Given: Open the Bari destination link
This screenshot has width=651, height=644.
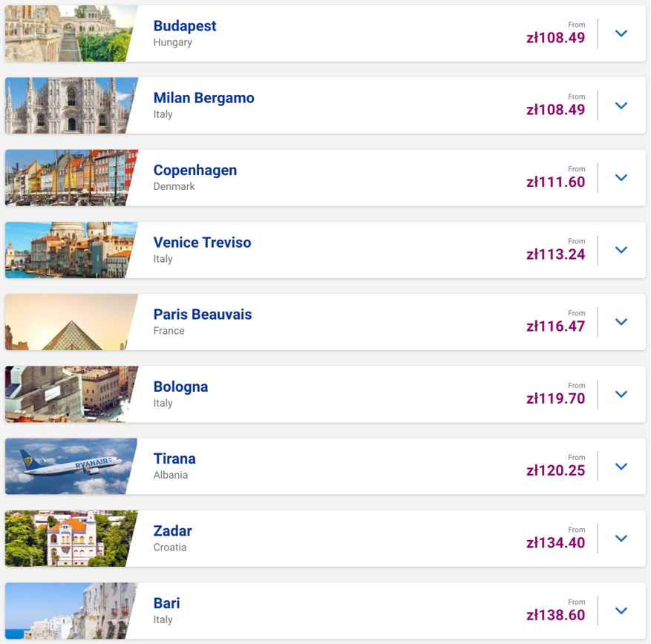Looking at the screenshot, I should click(164, 603).
